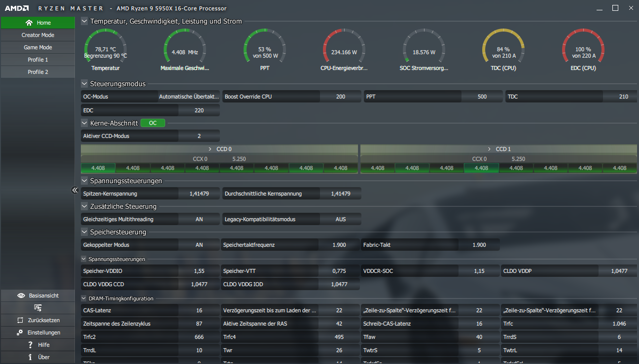Click Fabric-Takt value 1.900
Image resolution: width=639 pixels, height=364 pixels.
pos(479,245)
